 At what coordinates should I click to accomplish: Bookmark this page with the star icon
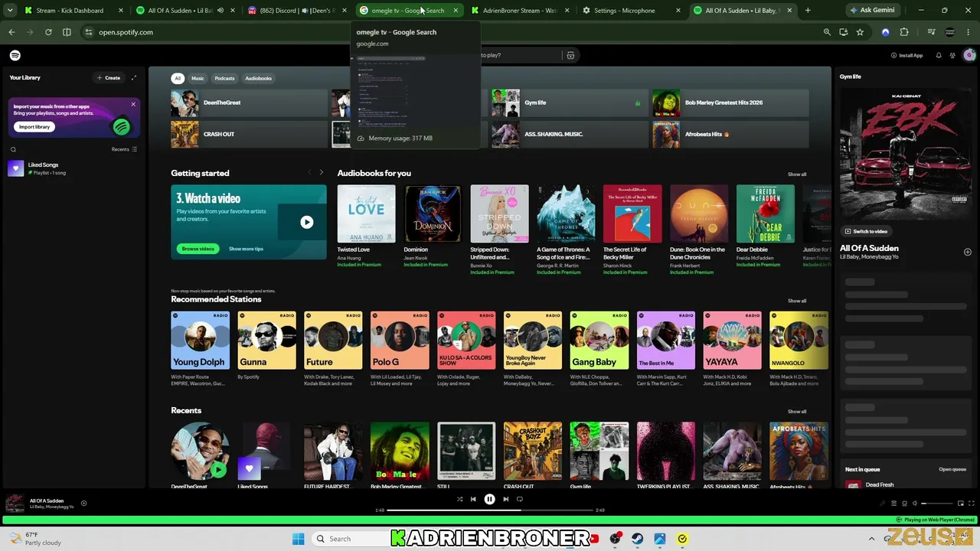pos(860,32)
